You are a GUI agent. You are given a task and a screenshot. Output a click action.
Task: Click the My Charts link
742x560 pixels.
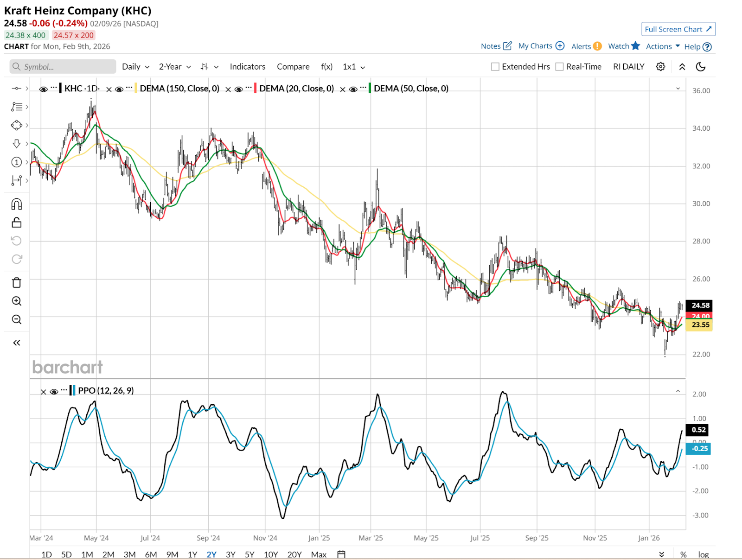pyautogui.click(x=541, y=46)
